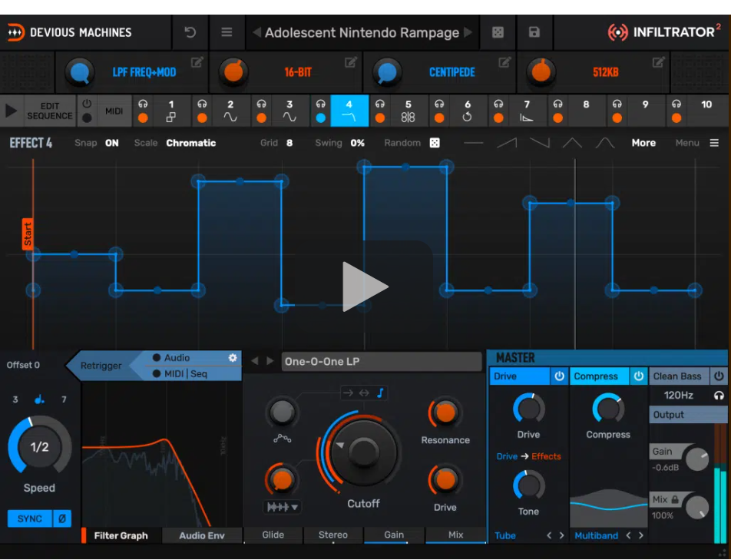
Task: Click the Cutoff knob
Action: pyautogui.click(x=362, y=452)
